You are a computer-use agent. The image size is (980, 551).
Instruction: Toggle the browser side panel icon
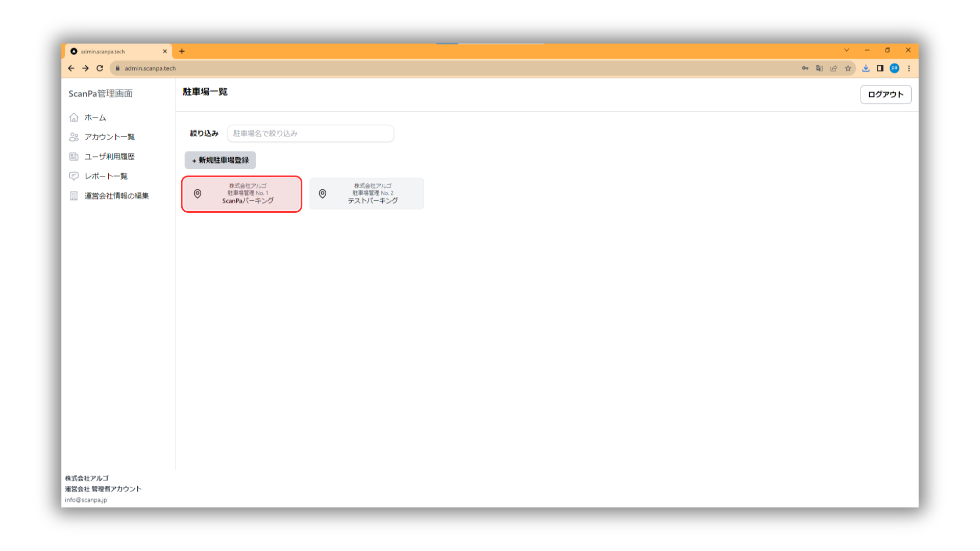point(880,68)
